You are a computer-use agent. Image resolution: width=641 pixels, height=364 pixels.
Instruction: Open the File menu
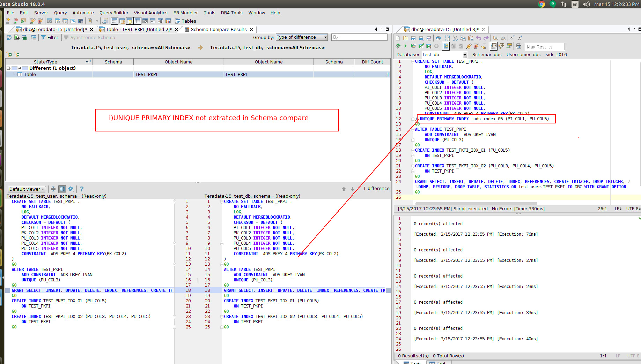click(x=10, y=13)
